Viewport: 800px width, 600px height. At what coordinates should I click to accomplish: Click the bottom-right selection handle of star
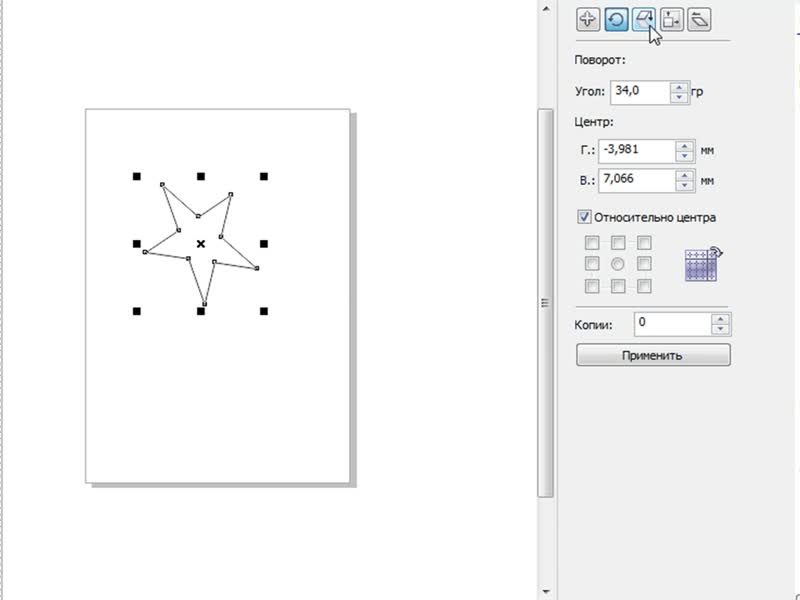(x=264, y=311)
